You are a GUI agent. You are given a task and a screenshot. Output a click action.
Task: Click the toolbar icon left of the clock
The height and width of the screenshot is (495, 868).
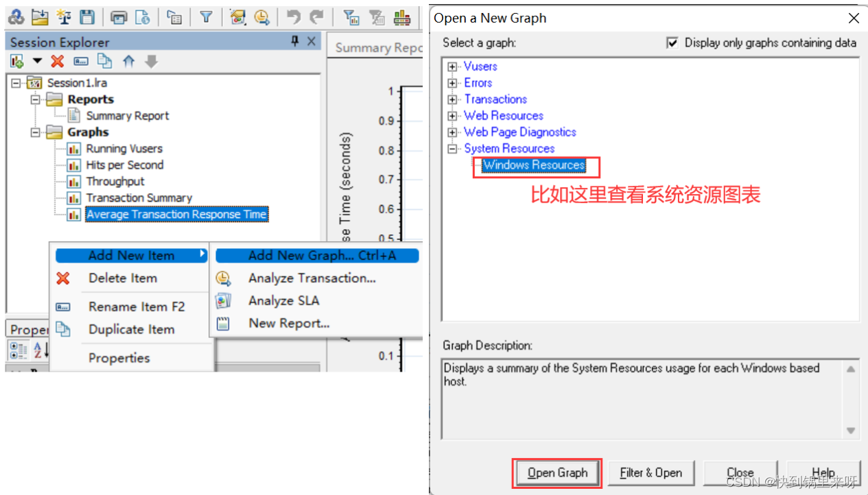[x=237, y=17]
